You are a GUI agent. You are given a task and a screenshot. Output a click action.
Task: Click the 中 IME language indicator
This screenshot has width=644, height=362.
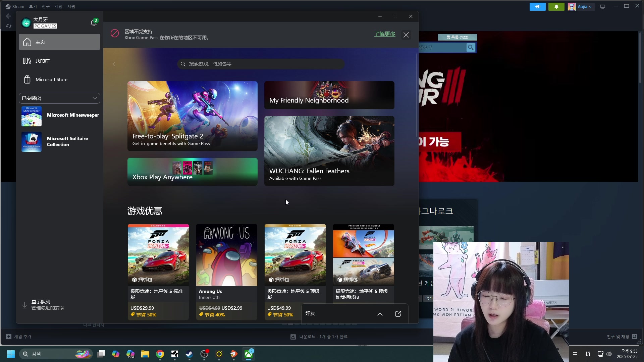coord(575,354)
